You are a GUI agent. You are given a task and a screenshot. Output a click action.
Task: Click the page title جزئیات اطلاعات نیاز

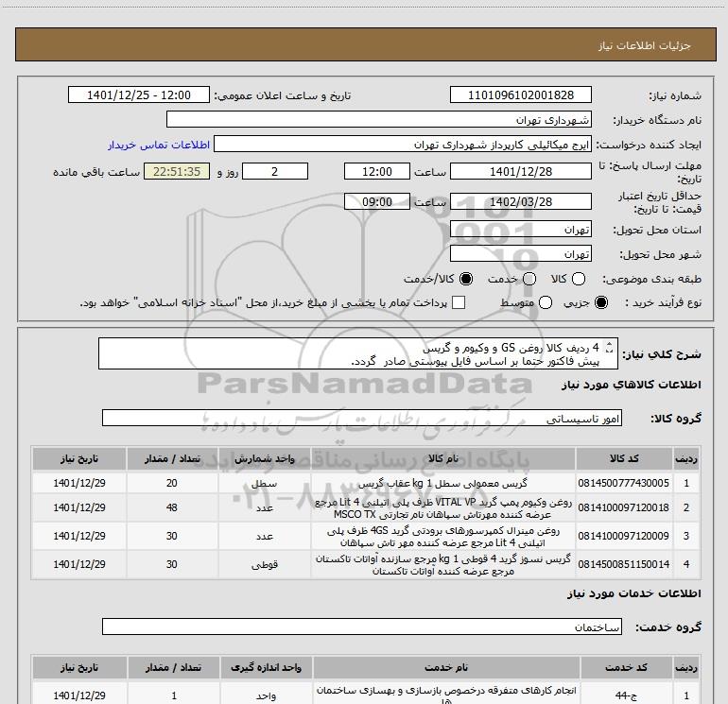tap(645, 45)
